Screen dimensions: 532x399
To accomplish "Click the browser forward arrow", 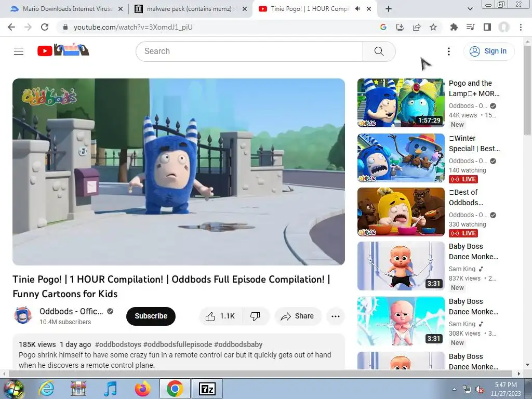I will [28, 27].
